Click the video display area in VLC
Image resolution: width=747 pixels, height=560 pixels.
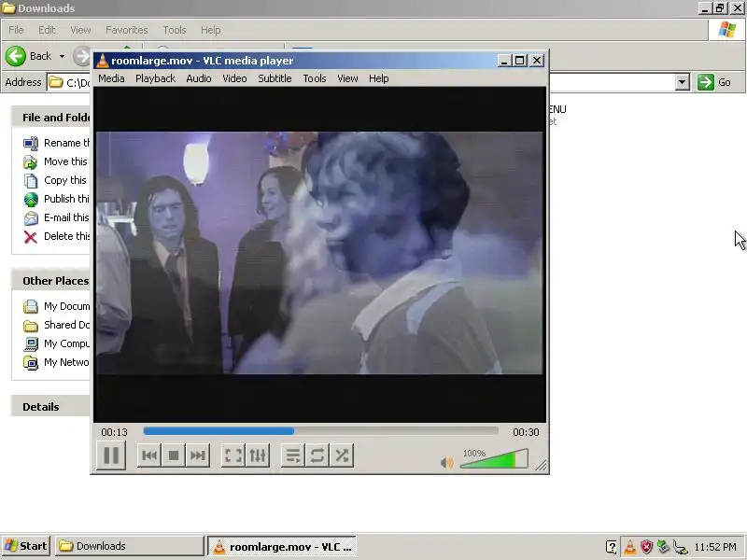coord(319,253)
